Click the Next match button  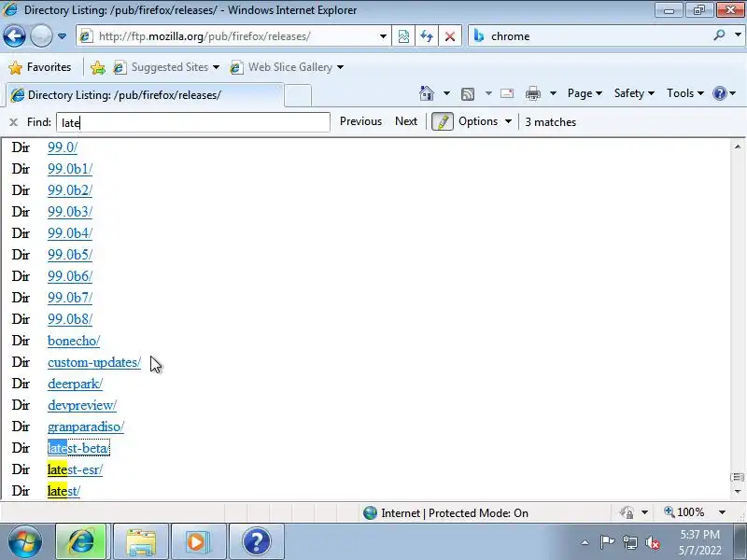point(406,121)
